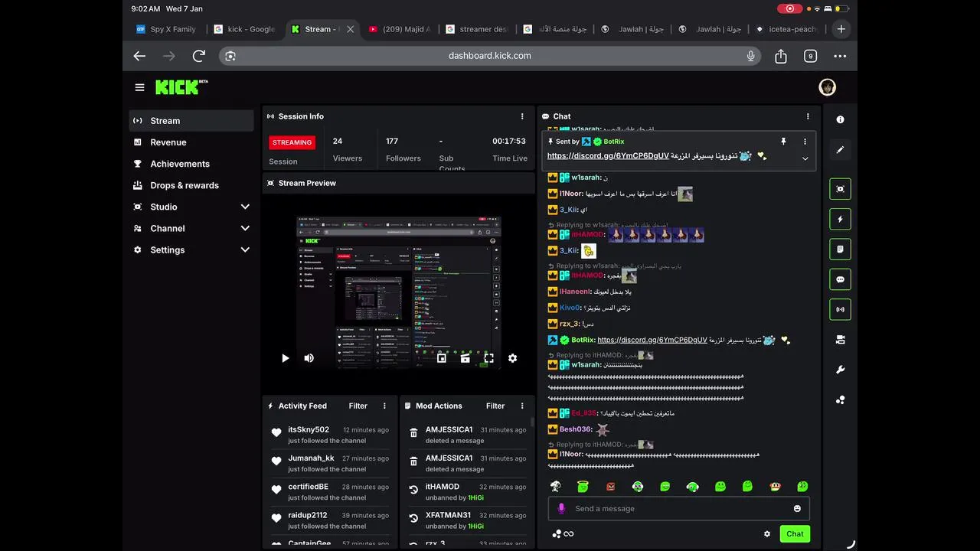Open channel points infinity icon

(x=563, y=534)
